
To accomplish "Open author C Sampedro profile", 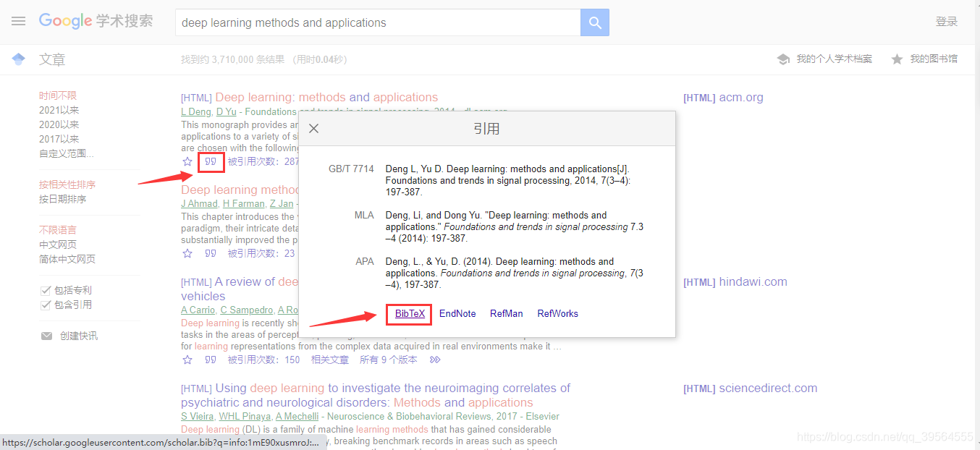I will point(246,310).
